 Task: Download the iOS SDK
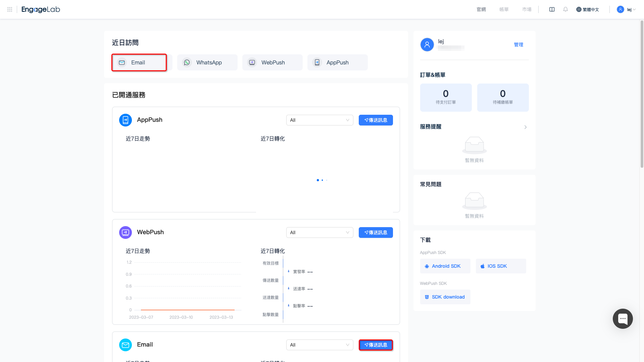click(501, 266)
